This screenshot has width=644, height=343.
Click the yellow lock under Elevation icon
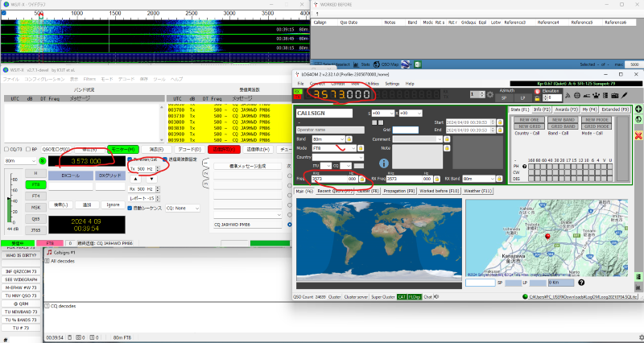(x=537, y=98)
